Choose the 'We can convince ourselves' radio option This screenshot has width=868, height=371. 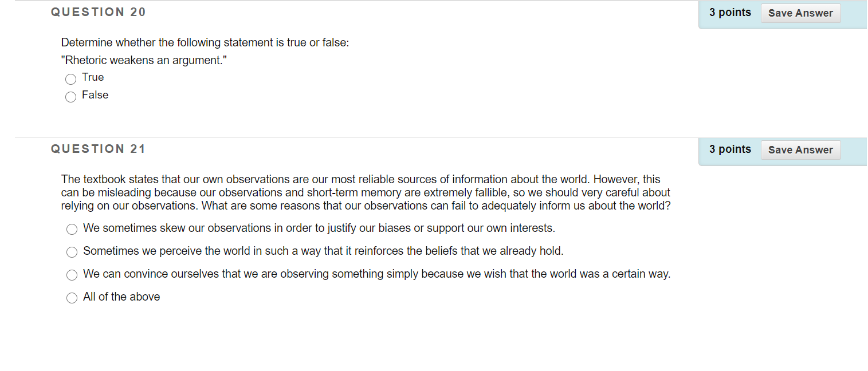click(x=72, y=275)
